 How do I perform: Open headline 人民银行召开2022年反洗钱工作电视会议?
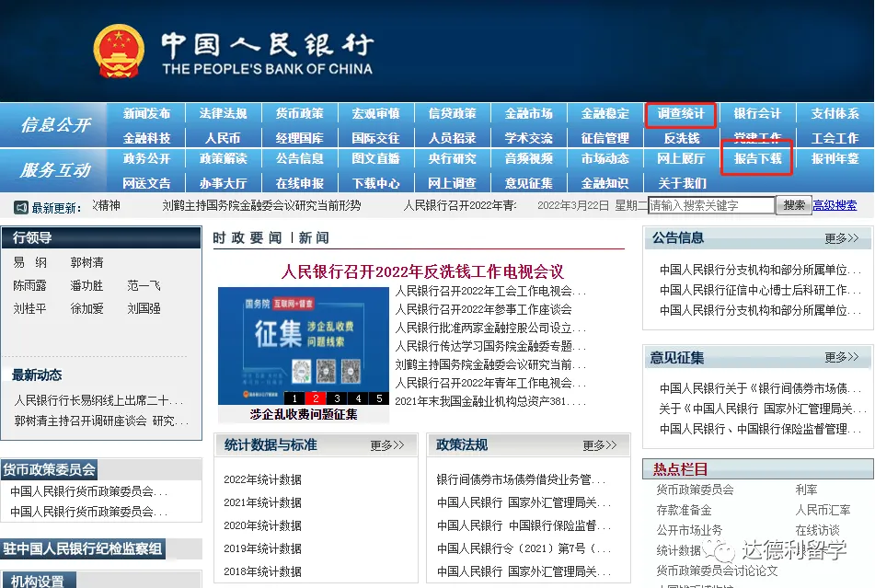tap(422, 271)
